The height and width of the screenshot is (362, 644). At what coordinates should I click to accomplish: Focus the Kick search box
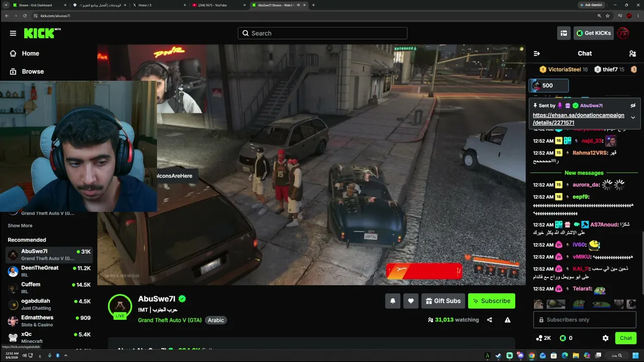[323, 33]
